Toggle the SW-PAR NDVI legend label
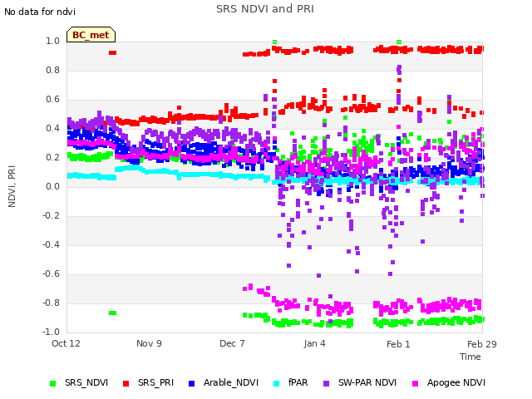The image size is (532, 399). tap(367, 382)
